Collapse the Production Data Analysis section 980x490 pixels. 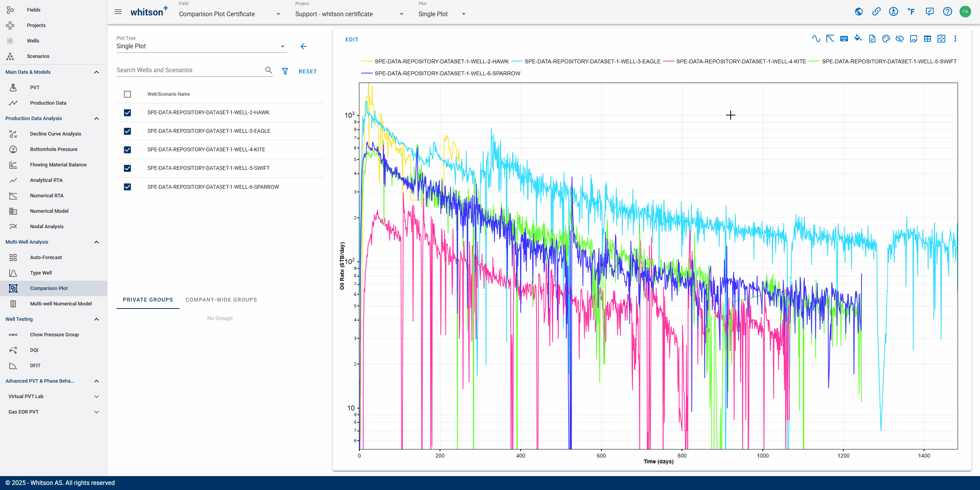96,119
